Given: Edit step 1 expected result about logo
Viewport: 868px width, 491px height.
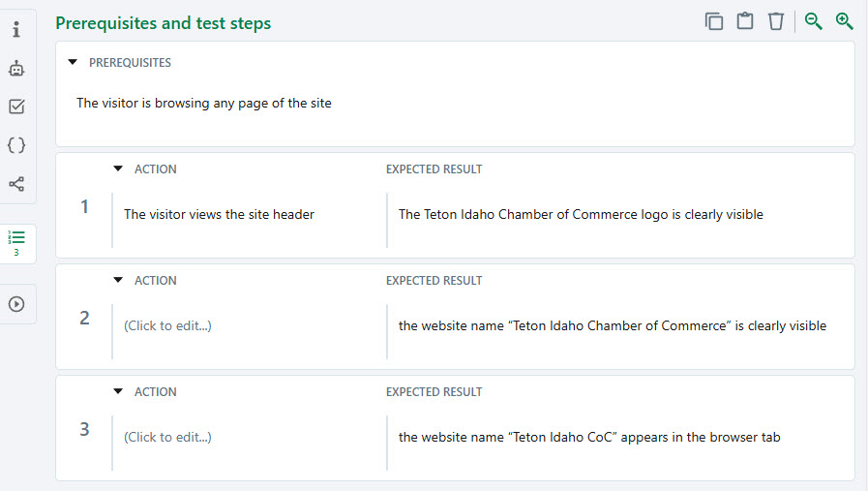Looking at the screenshot, I should coord(581,215).
